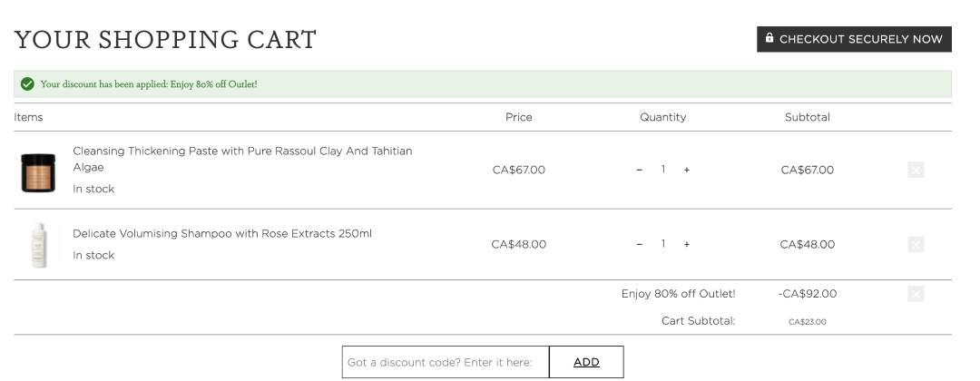Open the Cleansing Thickening Paste product image

click(39, 171)
